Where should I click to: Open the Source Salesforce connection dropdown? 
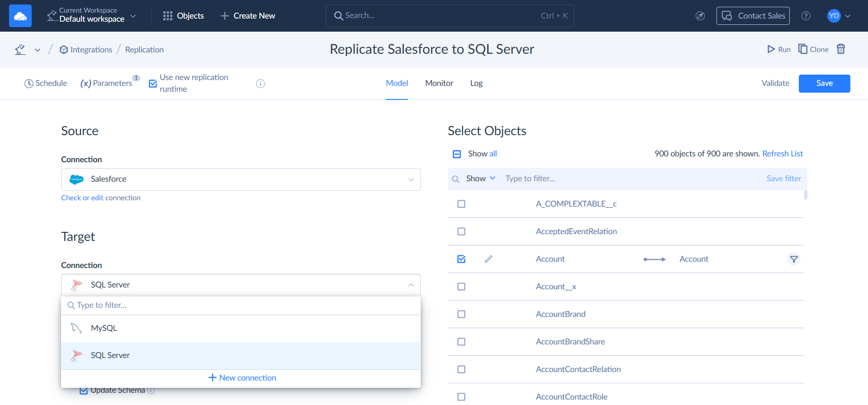(x=241, y=179)
